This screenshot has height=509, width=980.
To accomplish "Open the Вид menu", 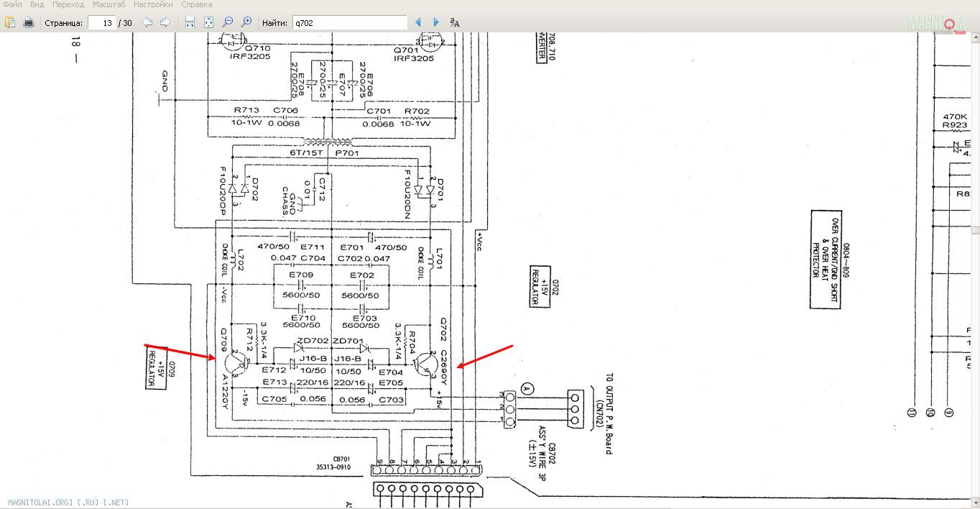I will [x=37, y=4].
